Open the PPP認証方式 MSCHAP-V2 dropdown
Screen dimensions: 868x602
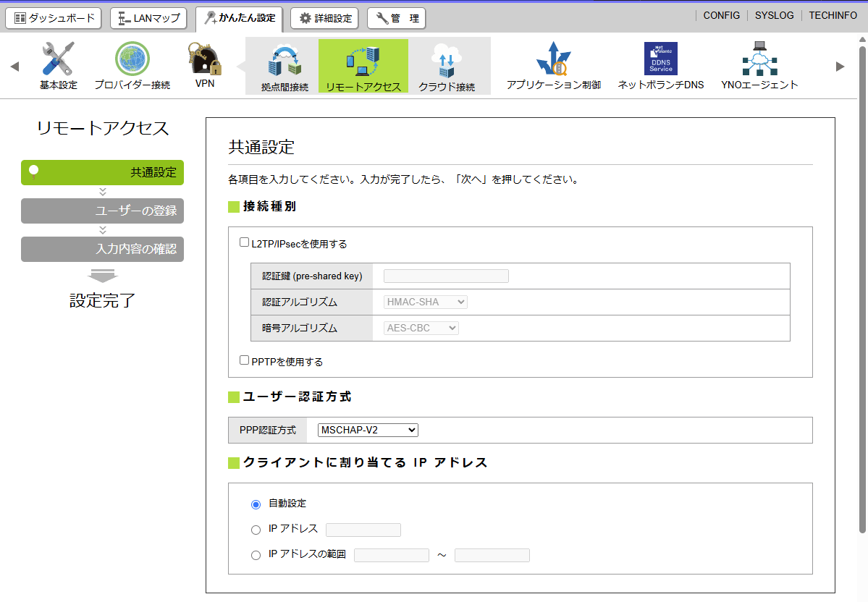368,430
